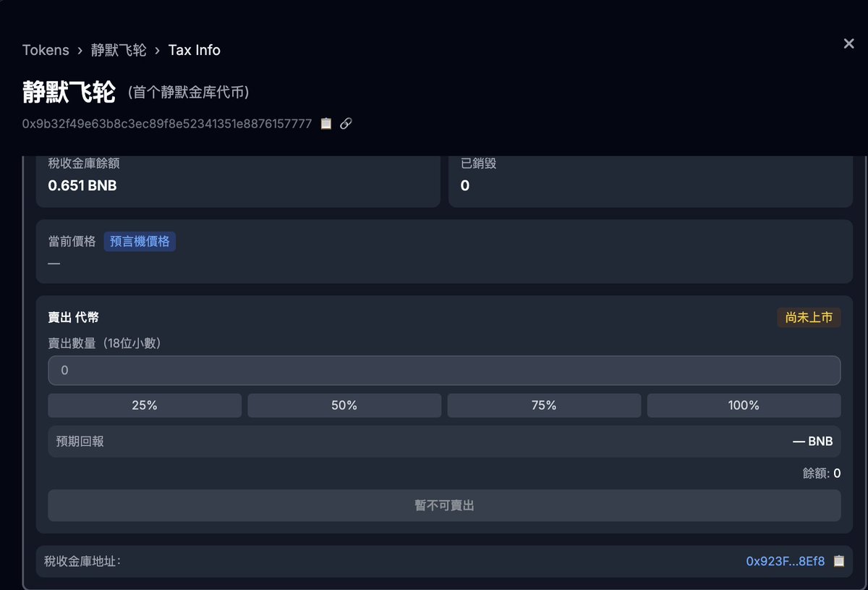
Task: Click the 暫不可賣出 button
Action: (444, 505)
